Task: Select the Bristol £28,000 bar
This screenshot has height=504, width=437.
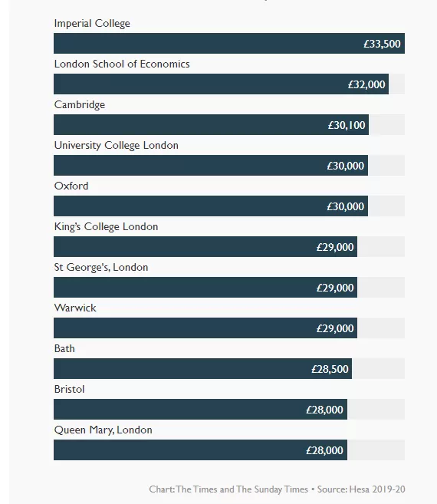Action: click(x=201, y=409)
